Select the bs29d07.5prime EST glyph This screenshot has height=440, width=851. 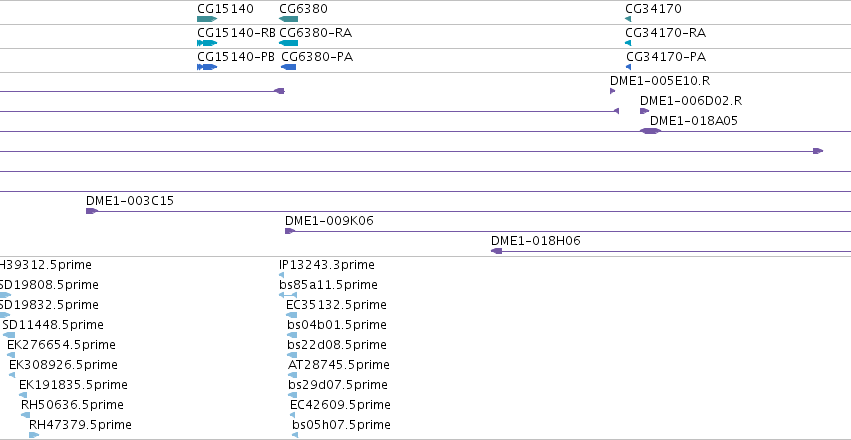point(293,394)
